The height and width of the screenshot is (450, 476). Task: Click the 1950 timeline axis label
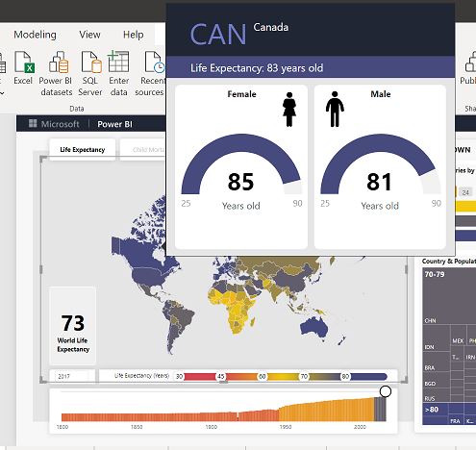[x=286, y=427]
